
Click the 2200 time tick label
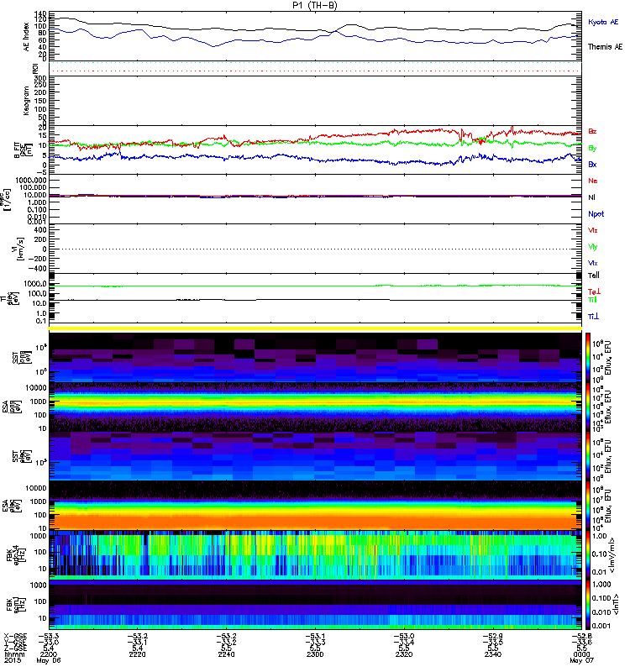pos(49,654)
